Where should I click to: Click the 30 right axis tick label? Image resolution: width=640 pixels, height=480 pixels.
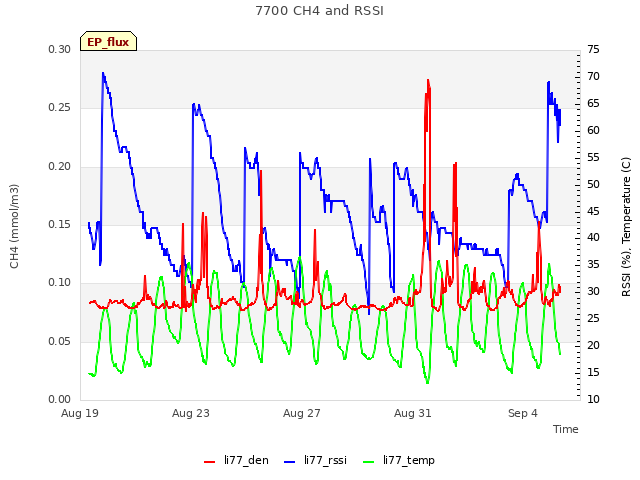point(593,291)
